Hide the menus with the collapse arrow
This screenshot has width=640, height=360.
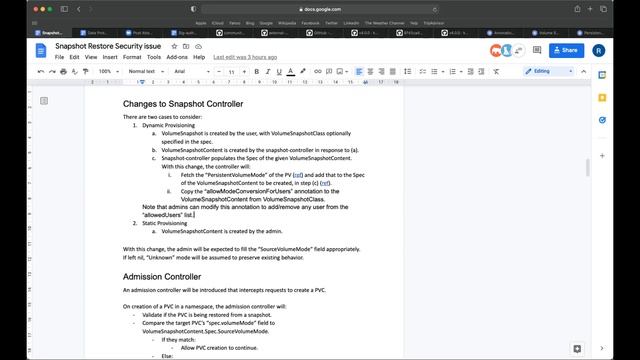(x=584, y=71)
